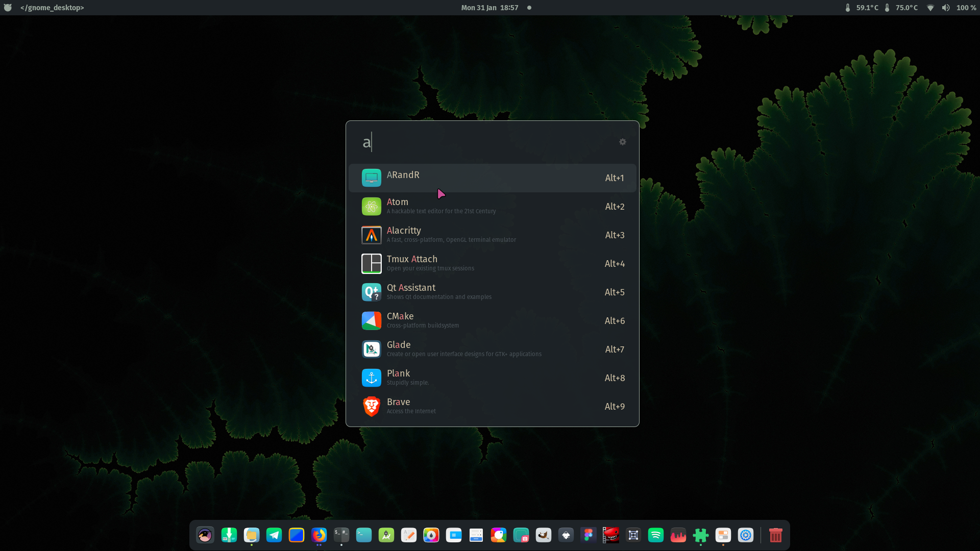The height and width of the screenshot is (551, 980).
Task: Click the 59.1°C temperature indicator
Action: (862, 8)
